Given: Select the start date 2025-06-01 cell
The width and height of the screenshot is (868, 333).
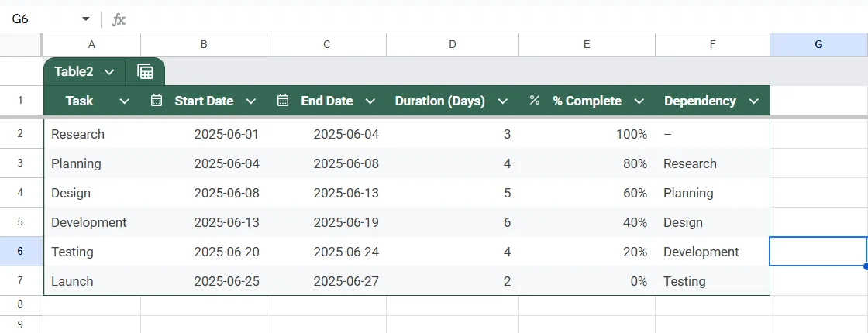Looking at the screenshot, I should [x=204, y=134].
